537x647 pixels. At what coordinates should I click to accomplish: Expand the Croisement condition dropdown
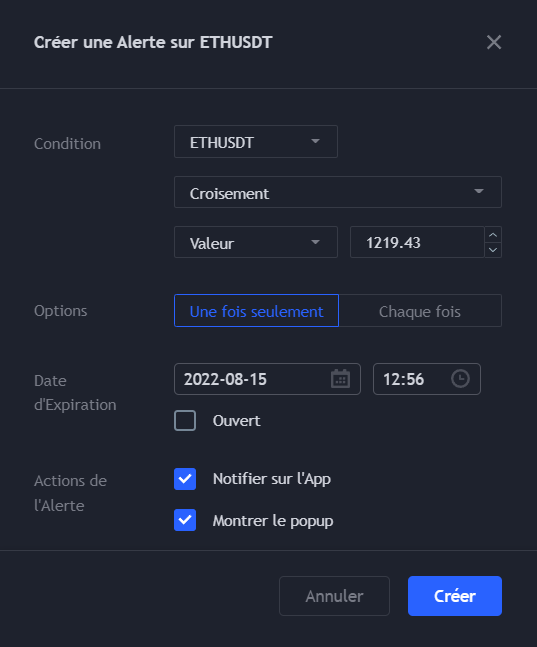tap(338, 192)
